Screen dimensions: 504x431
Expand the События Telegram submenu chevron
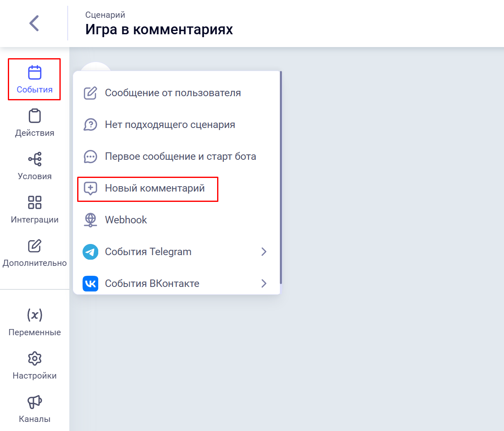[264, 252]
